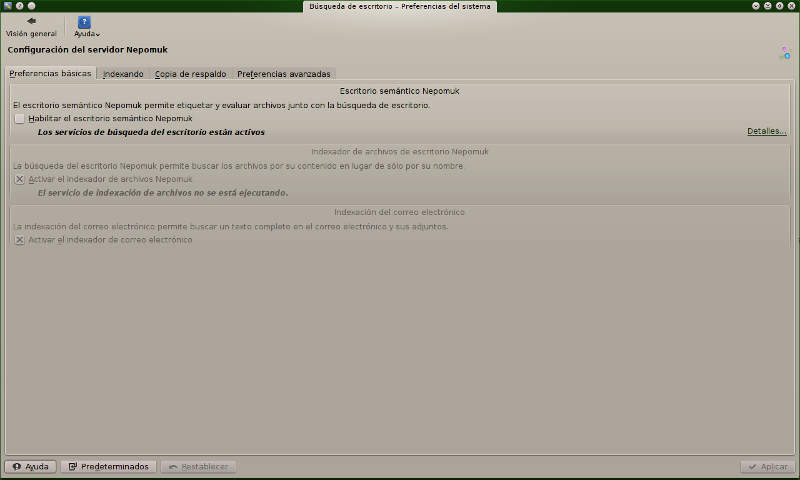
Task: Open the Detalles... link
Action: [766, 131]
